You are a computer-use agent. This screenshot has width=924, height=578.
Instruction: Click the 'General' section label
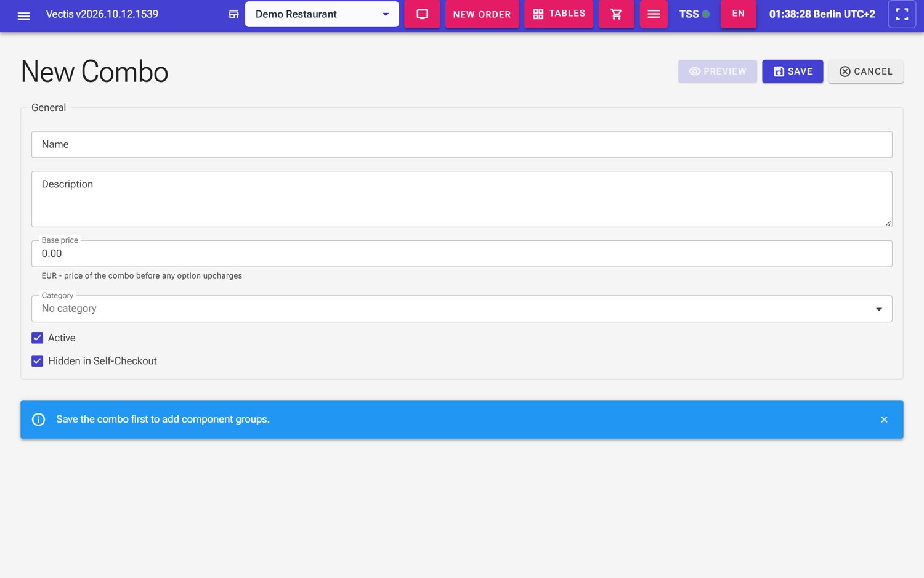click(49, 107)
